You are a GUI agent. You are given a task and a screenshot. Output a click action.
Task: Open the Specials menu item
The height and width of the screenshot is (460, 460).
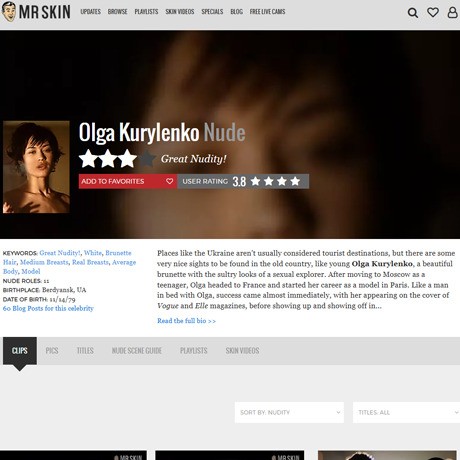(212, 12)
